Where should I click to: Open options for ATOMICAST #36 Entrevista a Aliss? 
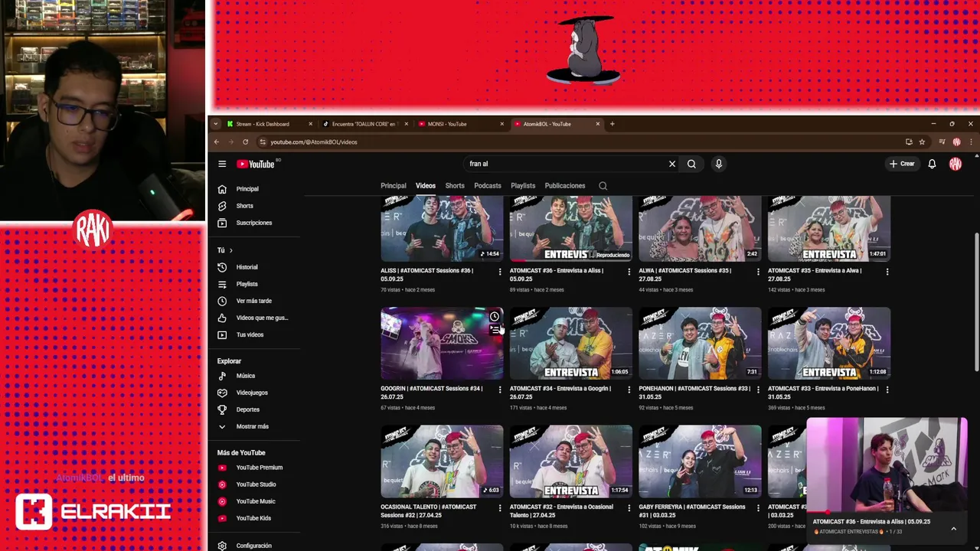coord(629,272)
